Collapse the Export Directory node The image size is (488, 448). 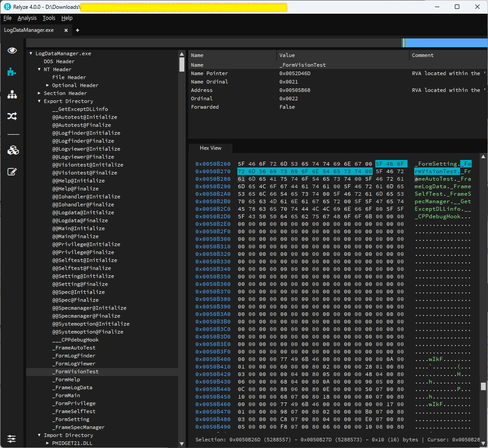39,101
